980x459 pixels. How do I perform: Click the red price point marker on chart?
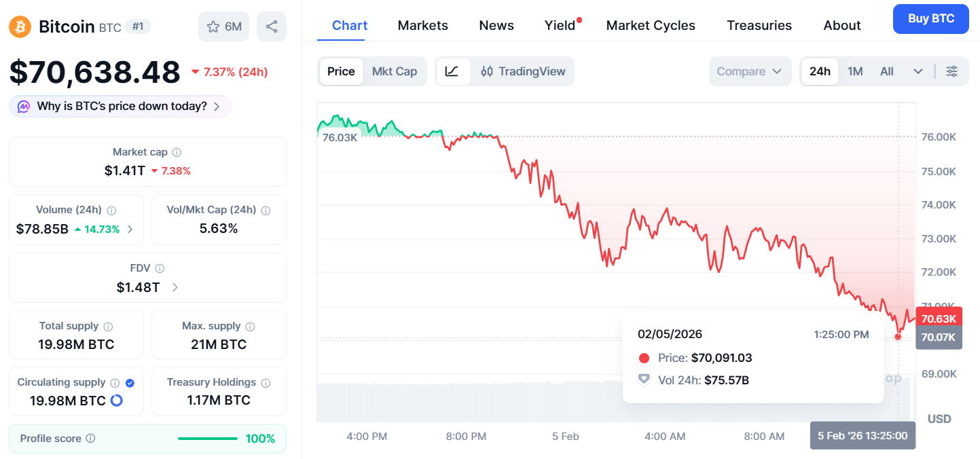[x=899, y=337]
